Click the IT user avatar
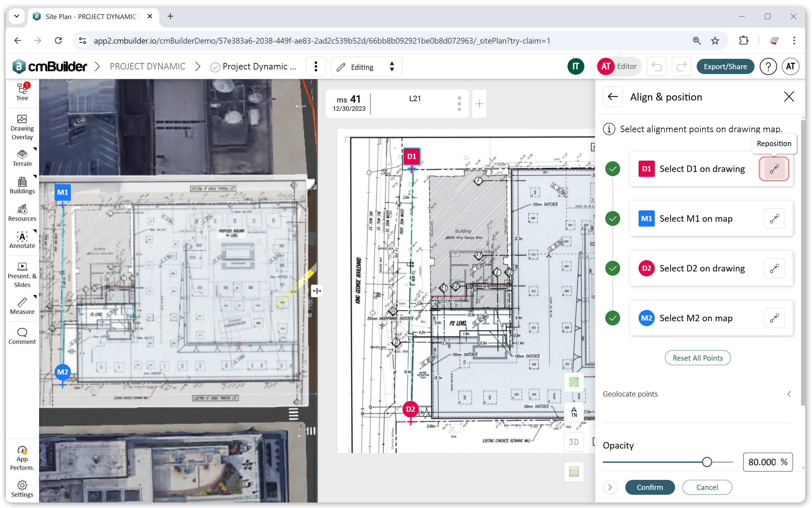This screenshot has height=508, width=812. coord(576,67)
